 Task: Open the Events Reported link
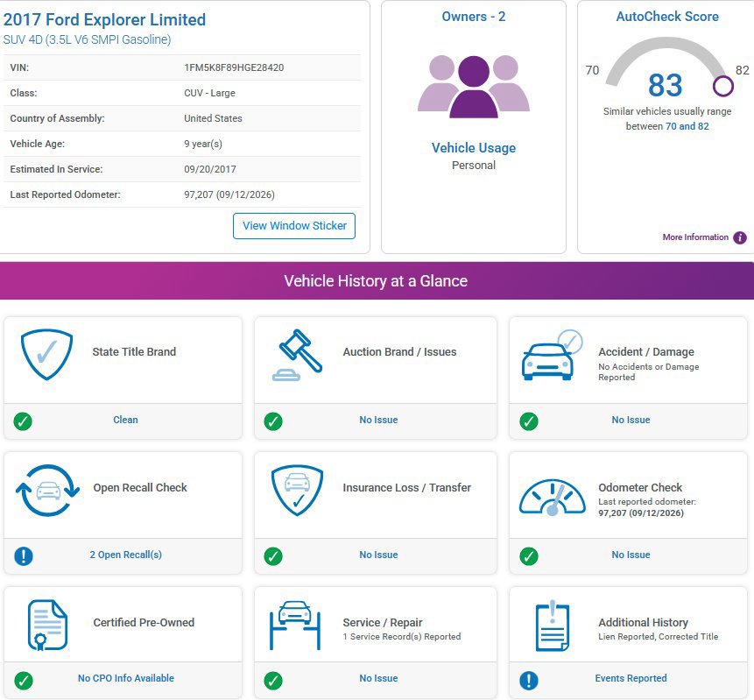click(631, 678)
